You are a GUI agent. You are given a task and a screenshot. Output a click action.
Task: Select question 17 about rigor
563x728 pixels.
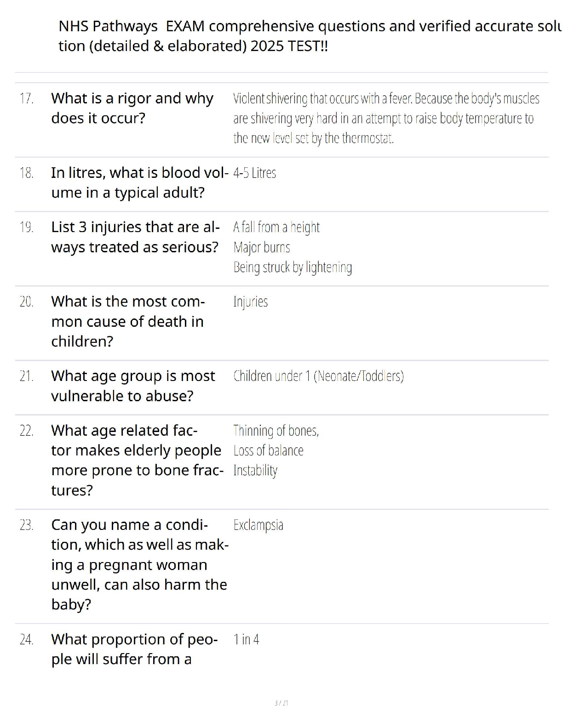[x=132, y=108]
